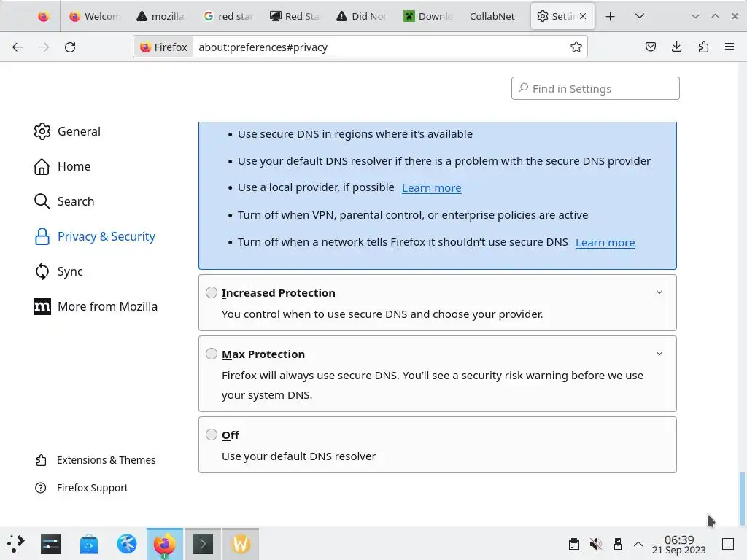Open the Firefox Support link
This screenshot has width=747, height=560.
click(x=92, y=488)
